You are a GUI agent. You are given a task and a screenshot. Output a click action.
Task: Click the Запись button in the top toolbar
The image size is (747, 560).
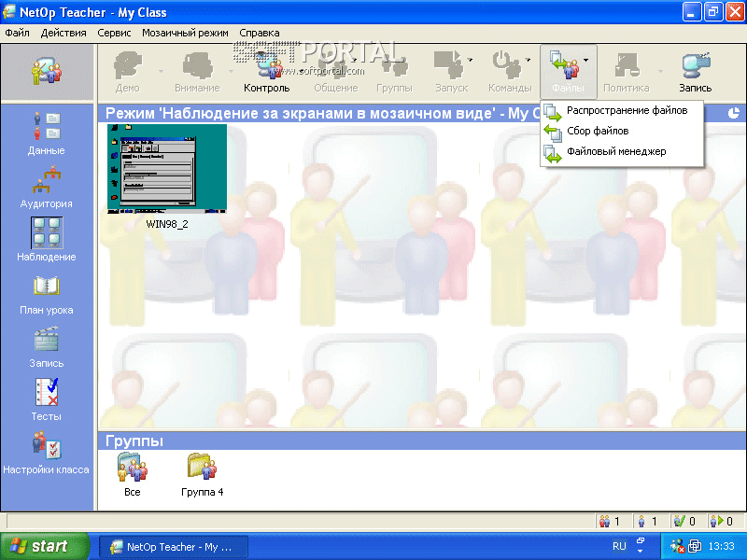tap(695, 72)
